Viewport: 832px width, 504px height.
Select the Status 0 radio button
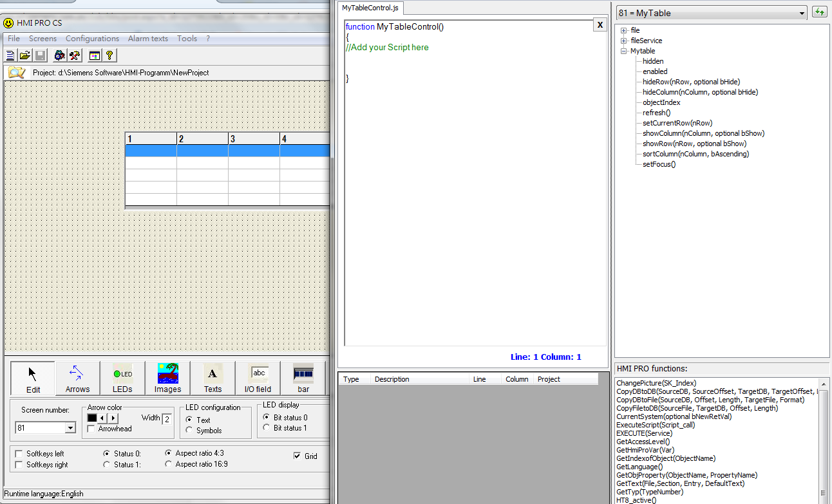click(106, 454)
